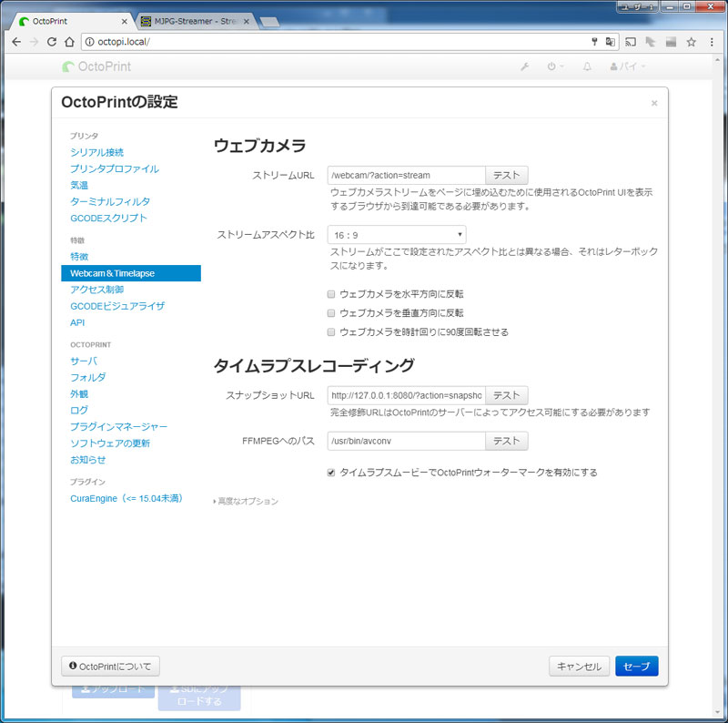
Task: Click the browser forward arrow
Action: (34, 42)
